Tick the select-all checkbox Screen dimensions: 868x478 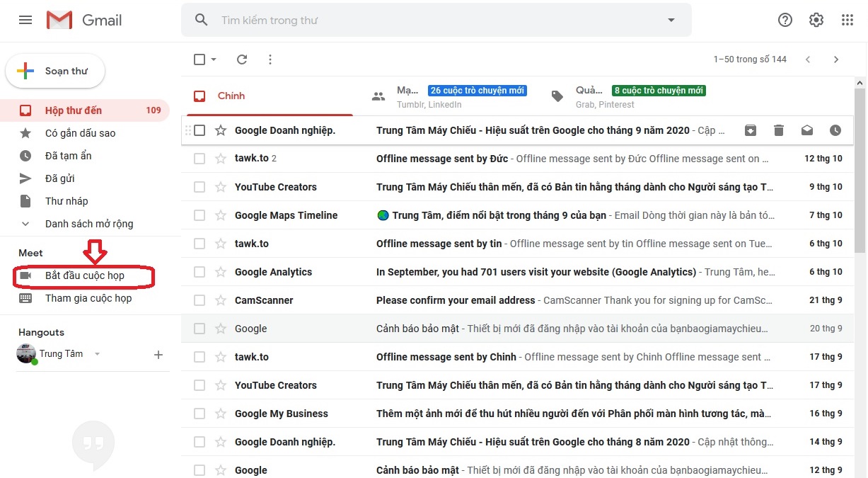coord(199,59)
